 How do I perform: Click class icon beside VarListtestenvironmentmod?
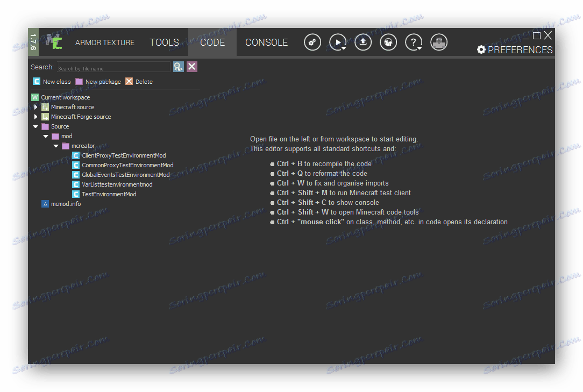click(x=76, y=184)
